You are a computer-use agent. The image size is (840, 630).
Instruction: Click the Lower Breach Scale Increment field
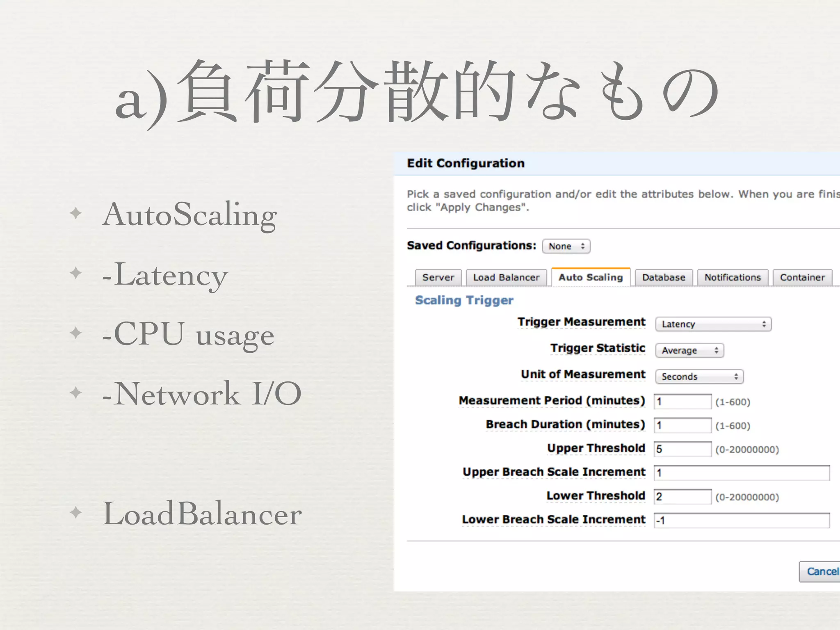click(x=742, y=520)
